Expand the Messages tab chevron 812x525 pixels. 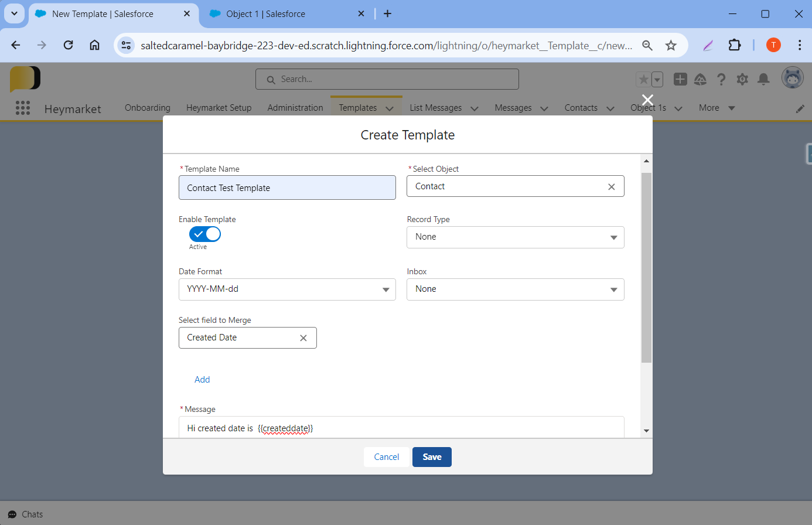tap(544, 108)
